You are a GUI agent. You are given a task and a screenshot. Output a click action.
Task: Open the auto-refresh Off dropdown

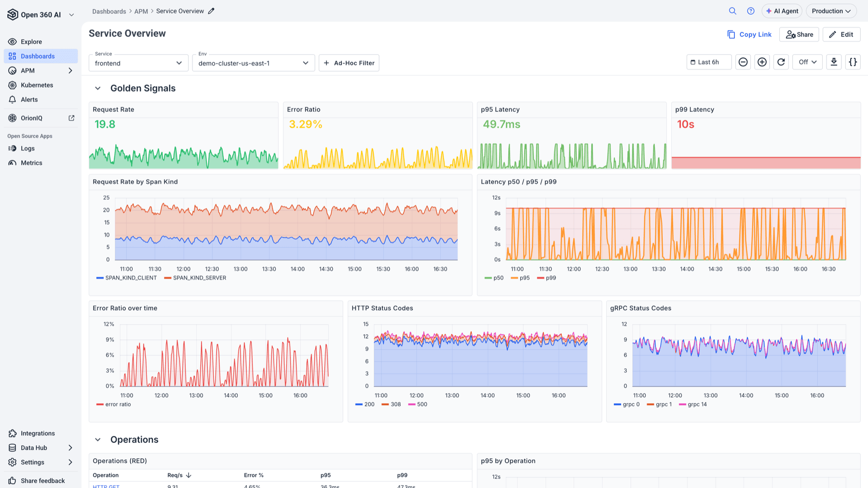click(x=807, y=62)
